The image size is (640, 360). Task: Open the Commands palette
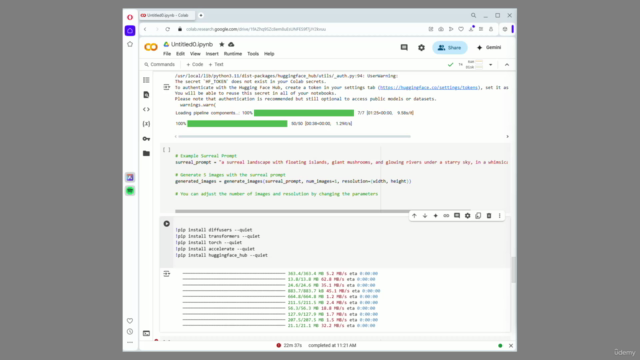click(x=159, y=64)
